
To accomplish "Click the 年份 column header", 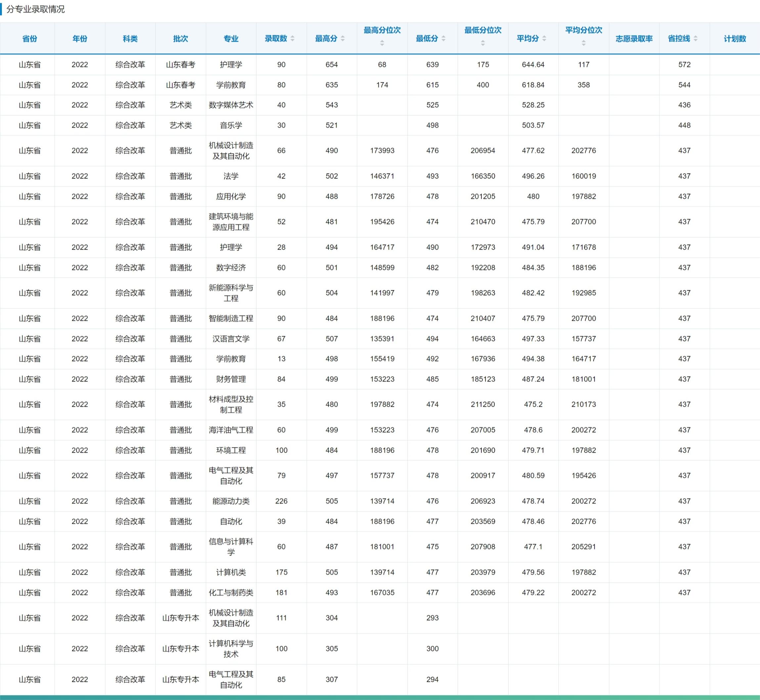I will coord(80,39).
